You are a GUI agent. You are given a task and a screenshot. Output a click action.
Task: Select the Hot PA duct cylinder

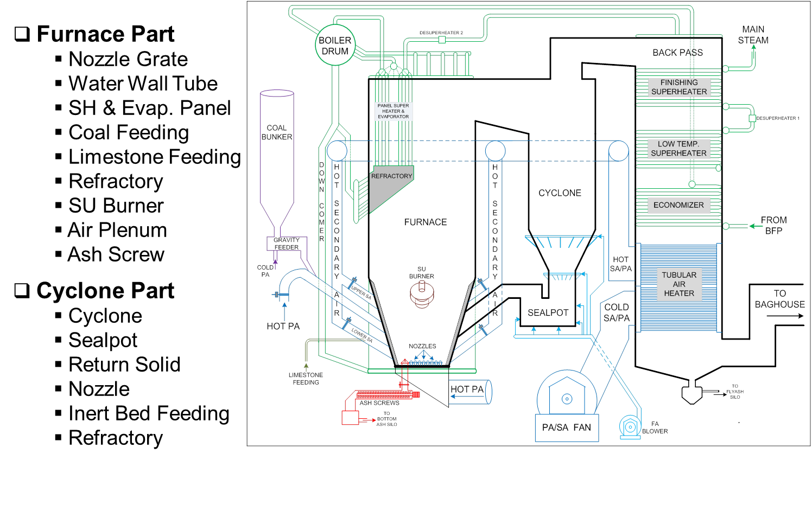click(471, 392)
